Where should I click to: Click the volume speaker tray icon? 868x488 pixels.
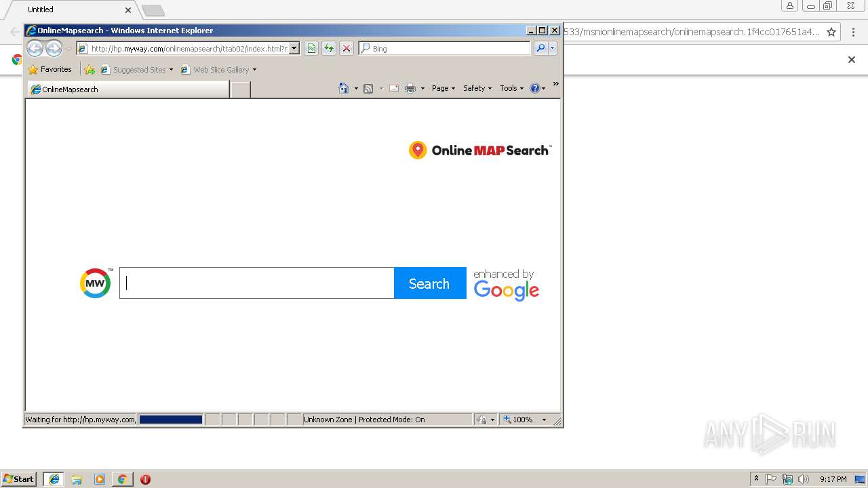(804, 479)
